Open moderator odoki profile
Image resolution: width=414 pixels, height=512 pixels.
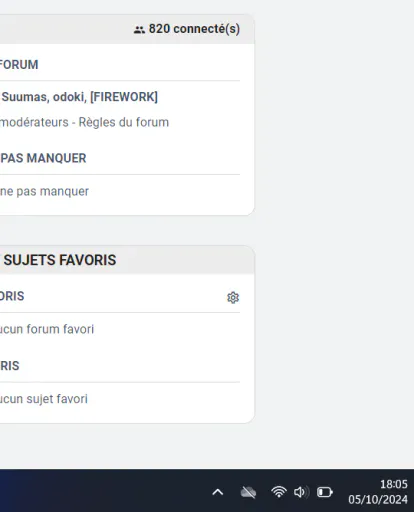[x=70, y=97]
